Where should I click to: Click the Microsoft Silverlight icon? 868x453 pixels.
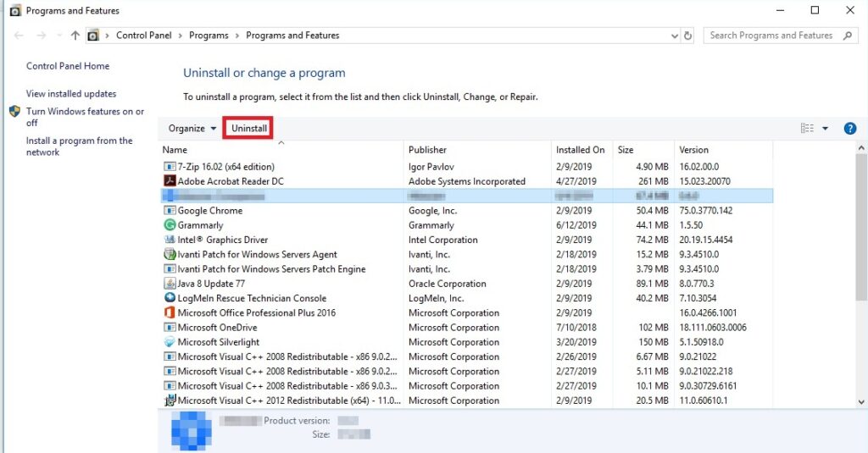click(170, 342)
